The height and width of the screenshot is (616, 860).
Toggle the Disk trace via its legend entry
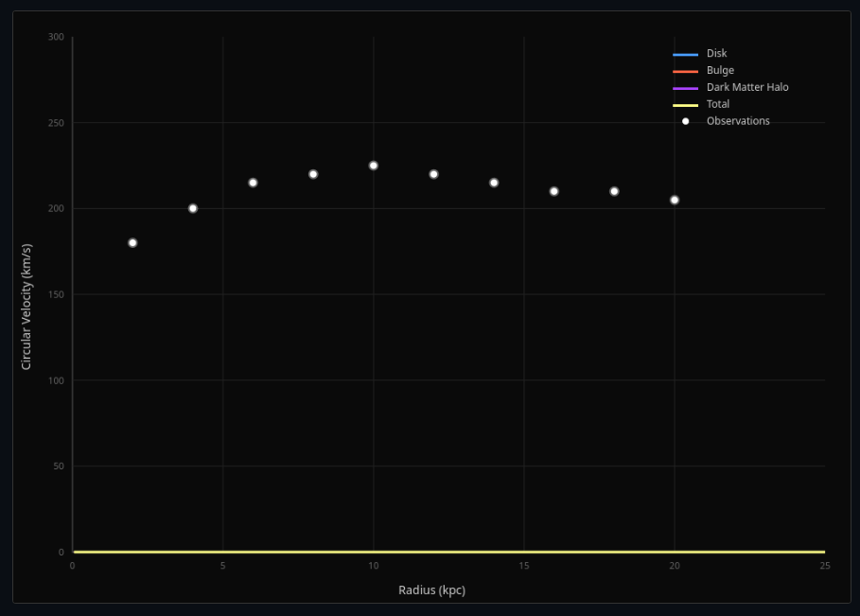coord(714,53)
